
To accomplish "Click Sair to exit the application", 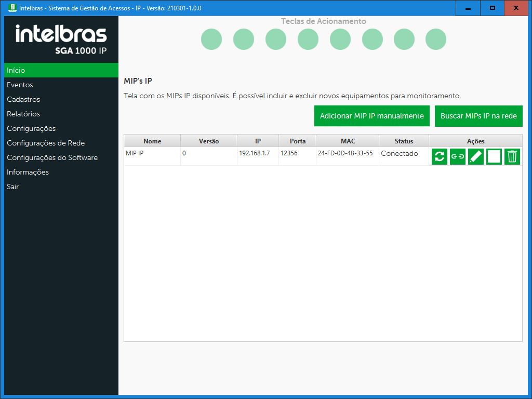I will point(13,187).
